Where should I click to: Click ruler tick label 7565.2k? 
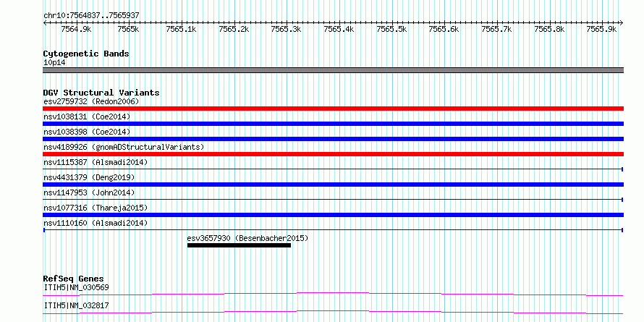coord(234,29)
